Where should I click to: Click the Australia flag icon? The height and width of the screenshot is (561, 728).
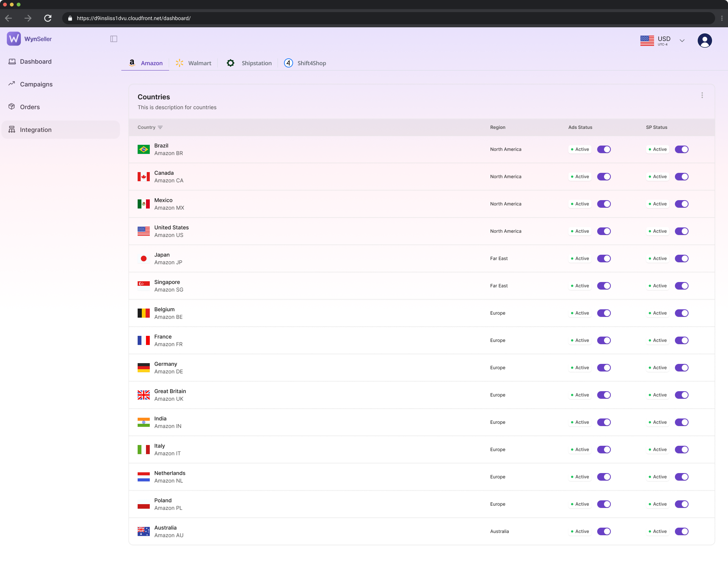coord(143,531)
